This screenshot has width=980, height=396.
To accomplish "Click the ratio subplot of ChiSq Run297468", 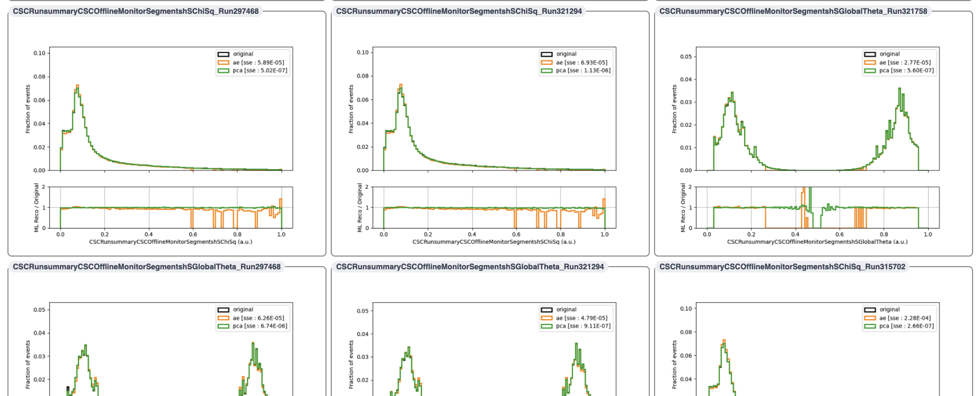I will tap(171, 207).
